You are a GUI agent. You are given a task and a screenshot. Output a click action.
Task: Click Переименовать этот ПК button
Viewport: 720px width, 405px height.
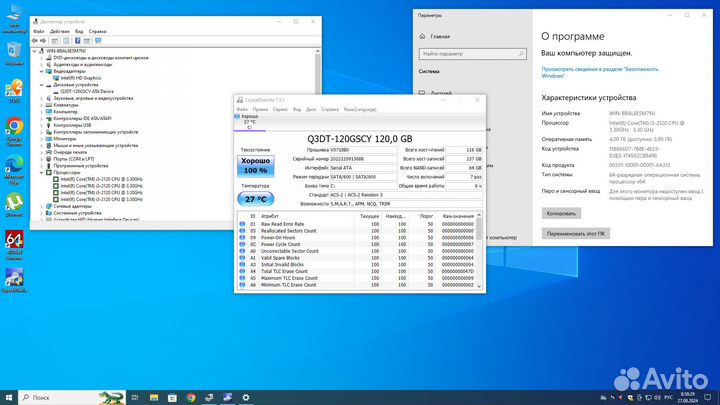pyautogui.click(x=575, y=233)
